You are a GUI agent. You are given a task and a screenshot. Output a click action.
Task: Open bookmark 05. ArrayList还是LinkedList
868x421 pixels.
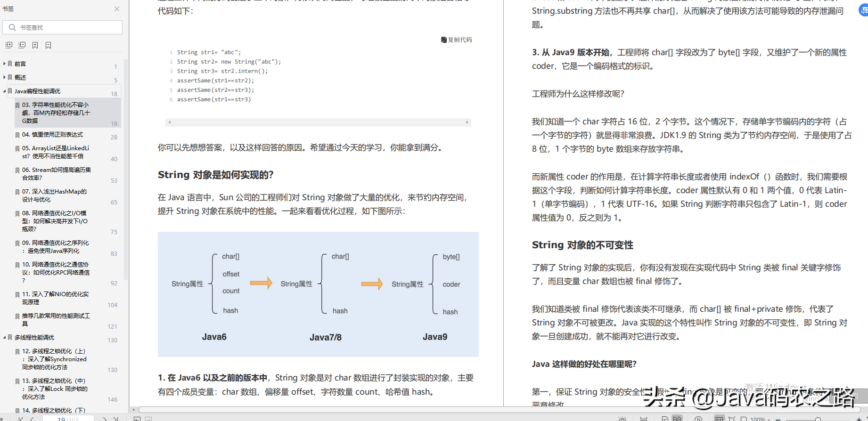56,152
